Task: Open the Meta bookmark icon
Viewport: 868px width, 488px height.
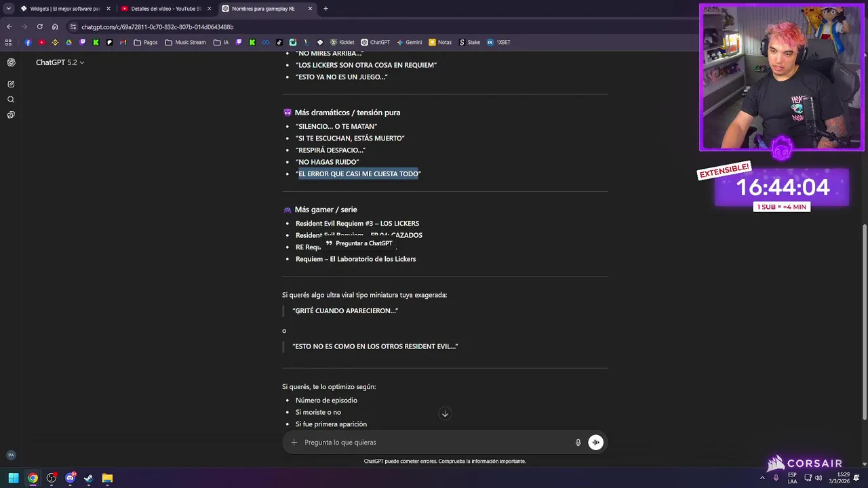Action: 266,42
